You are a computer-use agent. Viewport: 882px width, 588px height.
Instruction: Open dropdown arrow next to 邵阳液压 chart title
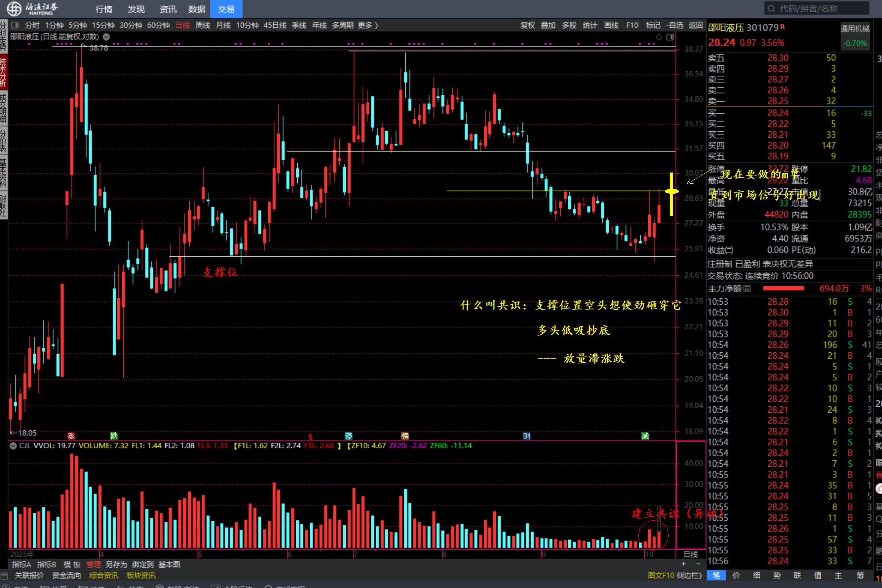(x=106, y=37)
